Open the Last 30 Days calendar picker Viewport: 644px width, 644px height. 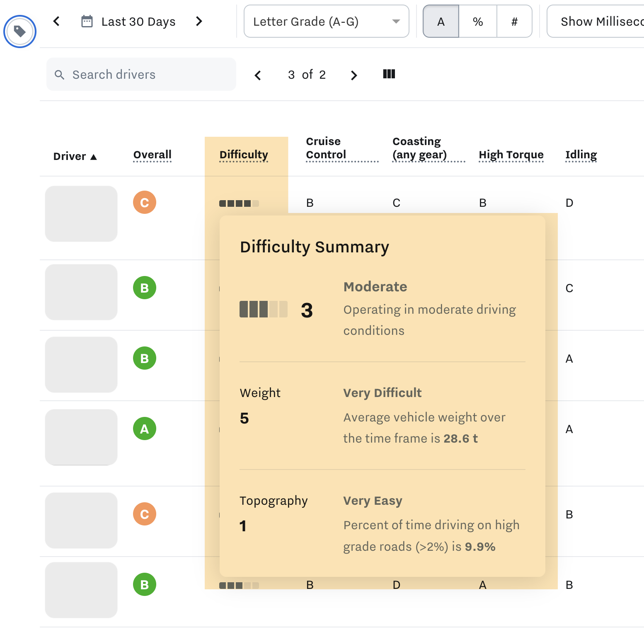click(128, 22)
